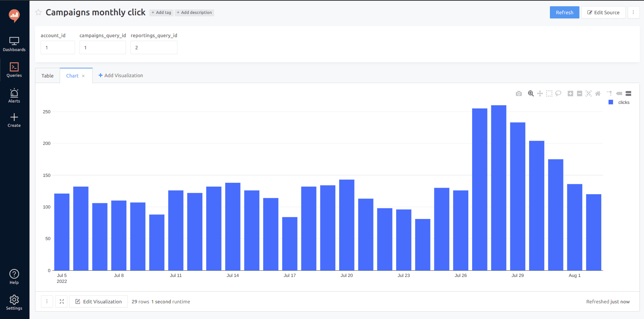The height and width of the screenshot is (319, 644).
Task: Click the blue clicks legend swatch
Action: [611, 102]
